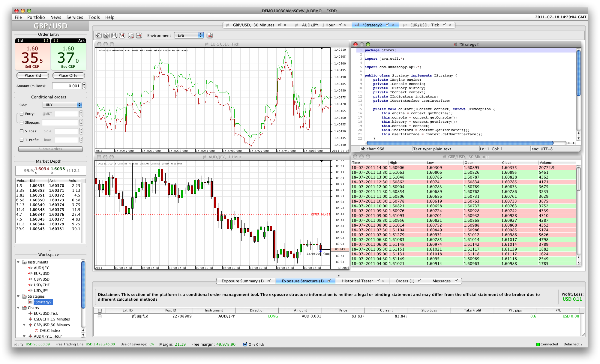Viewport: 600px width, 364px height.
Task: Toggle the Entry checkbox in conditional orders
Action: pos(21,113)
